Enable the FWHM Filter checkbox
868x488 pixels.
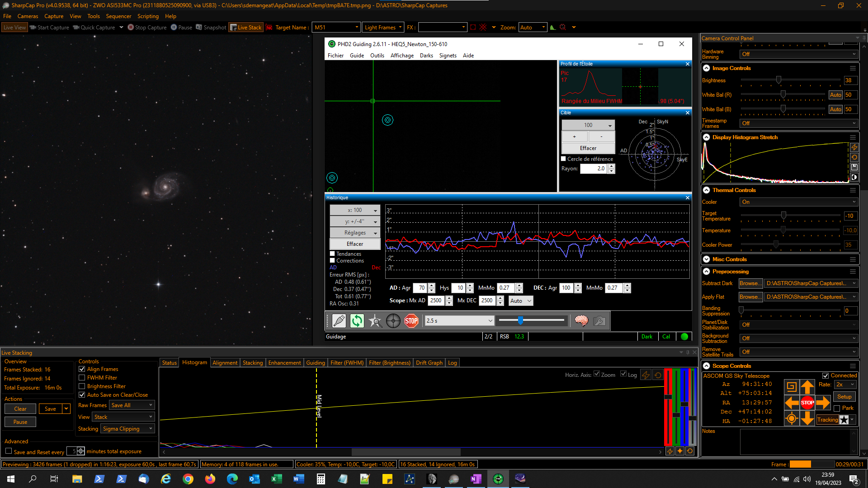click(82, 378)
